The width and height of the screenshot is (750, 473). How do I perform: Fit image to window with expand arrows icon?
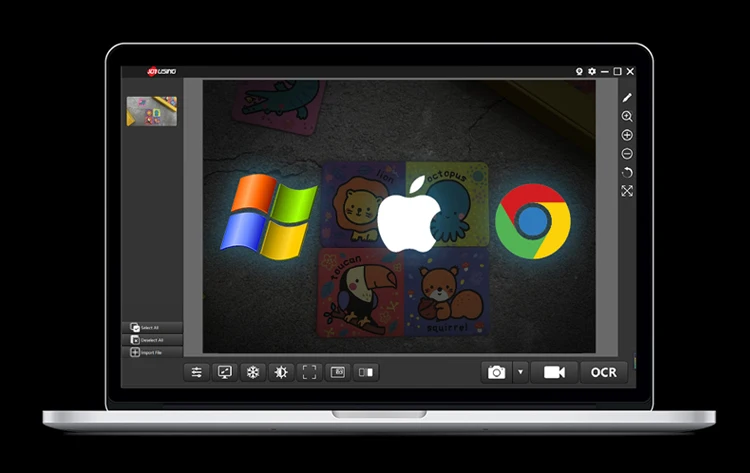point(627,191)
